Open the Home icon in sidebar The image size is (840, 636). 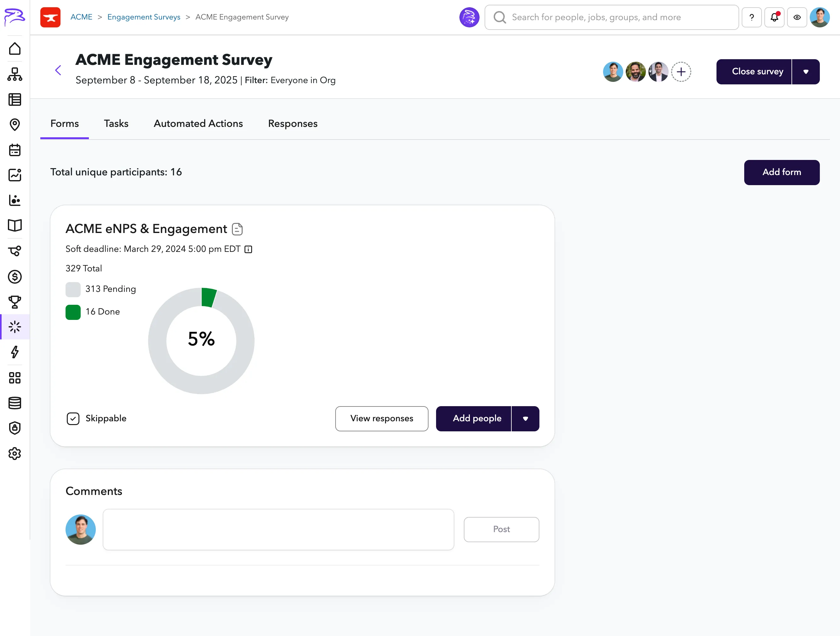(x=15, y=48)
